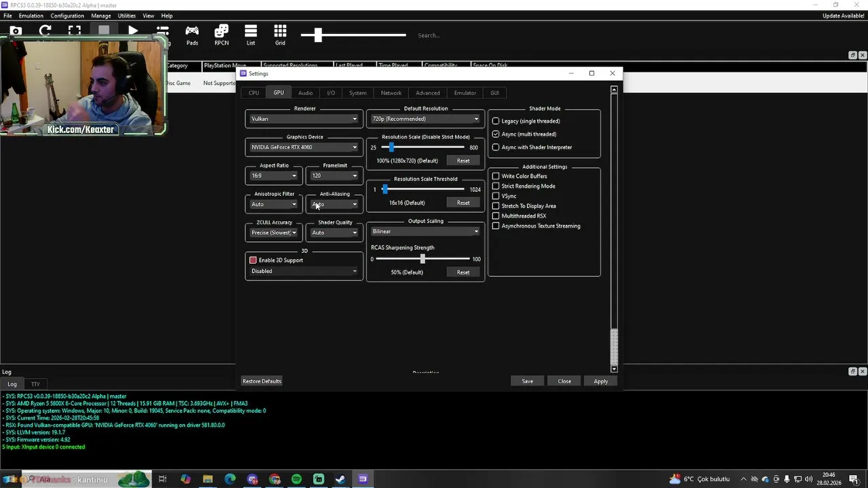Open Chrome from the taskbar

point(275,479)
